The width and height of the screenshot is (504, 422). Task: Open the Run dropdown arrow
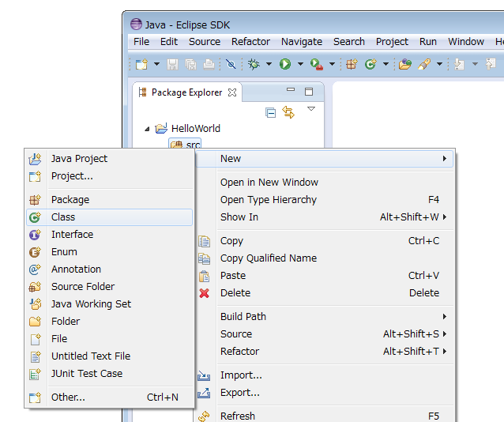coord(300,64)
